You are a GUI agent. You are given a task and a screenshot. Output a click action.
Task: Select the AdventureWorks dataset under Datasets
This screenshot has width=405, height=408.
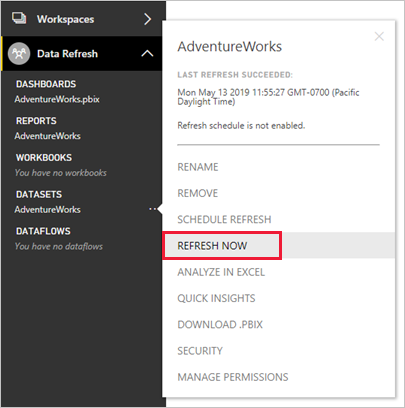coord(48,210)
